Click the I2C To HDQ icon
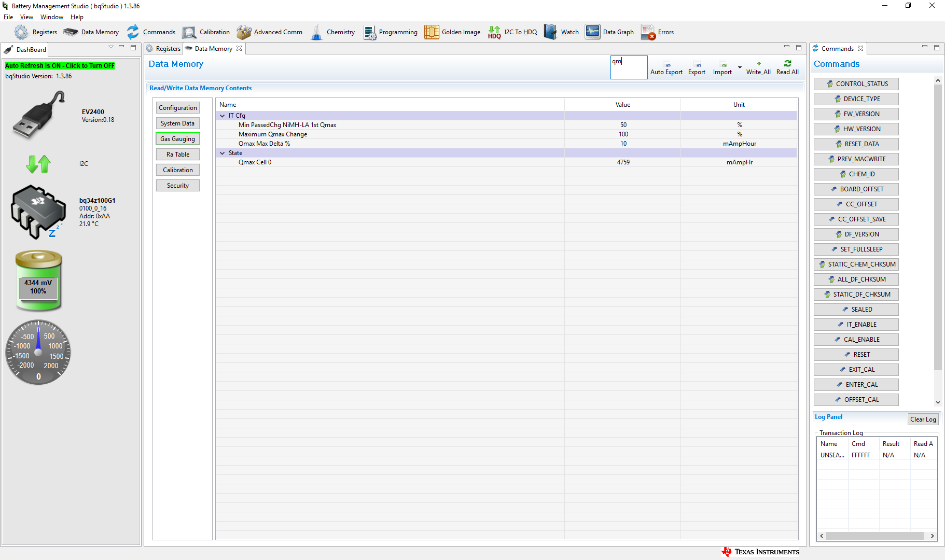 494,32
